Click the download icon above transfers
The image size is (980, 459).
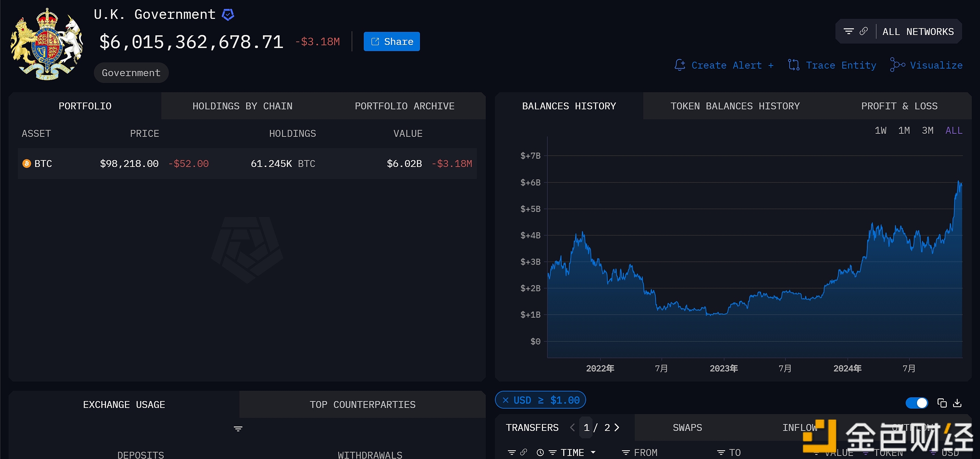(x=957, y=403)
